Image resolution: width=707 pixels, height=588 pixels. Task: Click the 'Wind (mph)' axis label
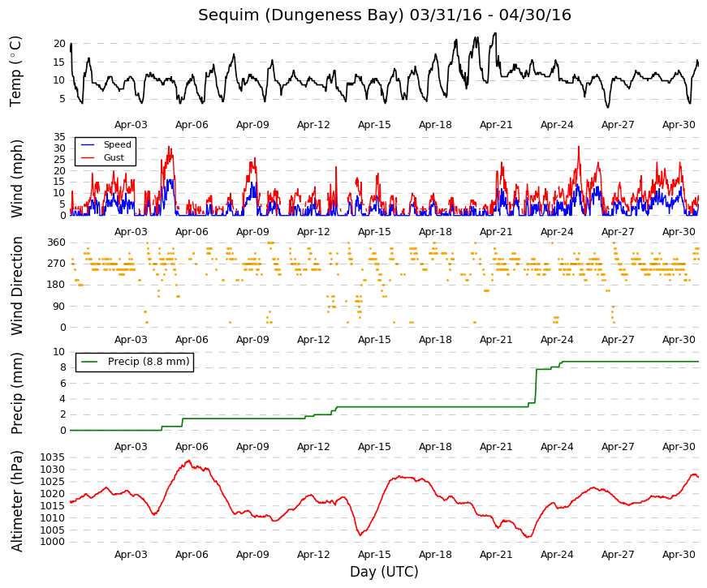(17, 178)
